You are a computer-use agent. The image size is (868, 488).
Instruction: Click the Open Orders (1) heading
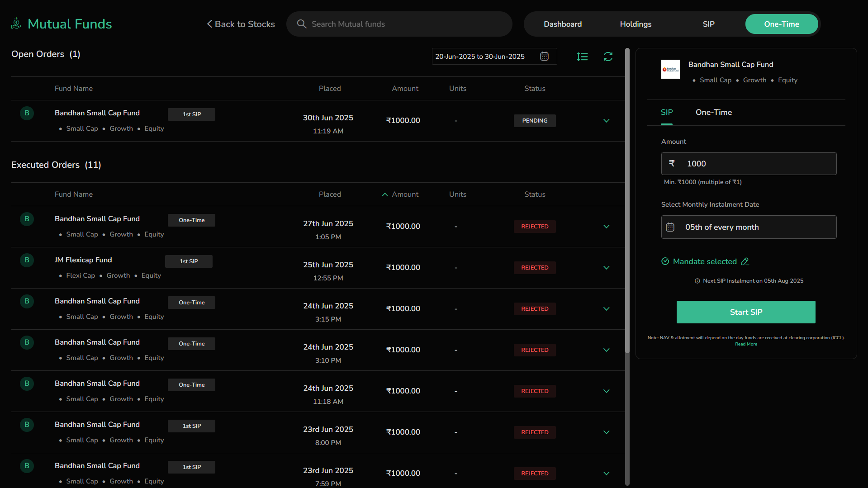[46, 54]
